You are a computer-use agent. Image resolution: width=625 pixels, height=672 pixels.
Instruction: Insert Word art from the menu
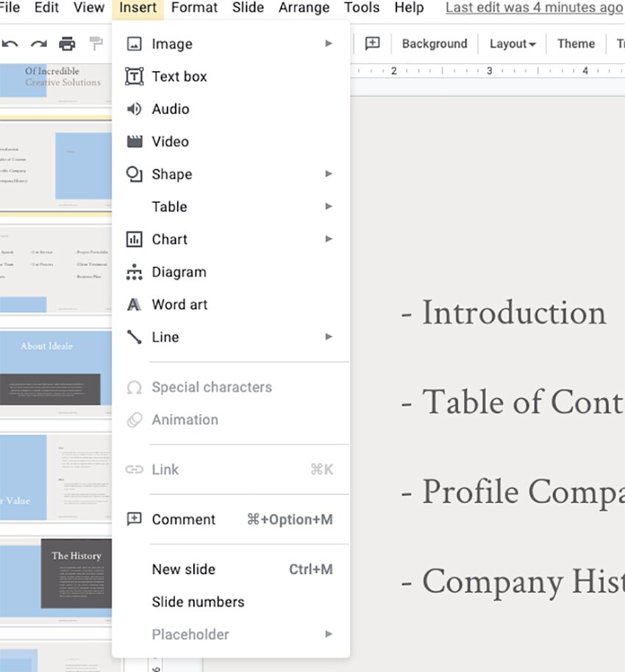(179, 304)
